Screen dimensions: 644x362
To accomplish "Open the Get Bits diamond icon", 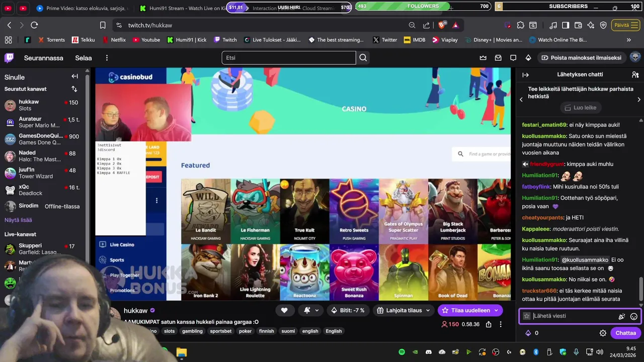I will coord(528,58).
